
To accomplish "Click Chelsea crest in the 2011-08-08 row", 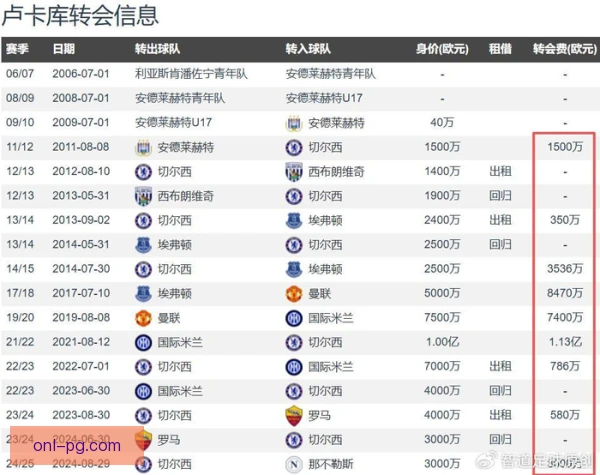I will coord(294,147).
